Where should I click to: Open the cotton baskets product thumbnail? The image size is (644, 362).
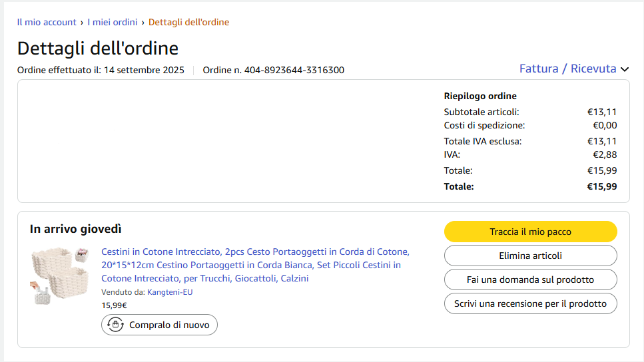[61, 273]
